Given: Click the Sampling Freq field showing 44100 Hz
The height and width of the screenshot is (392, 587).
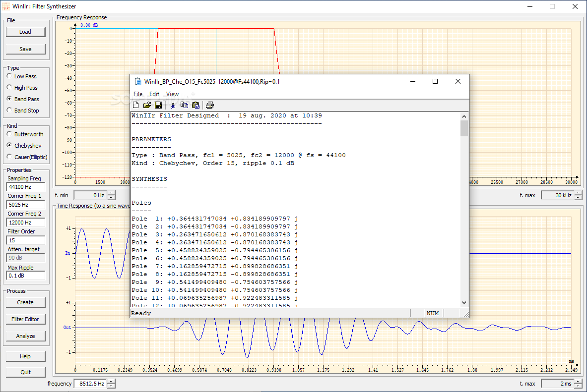Looking at the screenshot, I should click(x=26, y=187).
